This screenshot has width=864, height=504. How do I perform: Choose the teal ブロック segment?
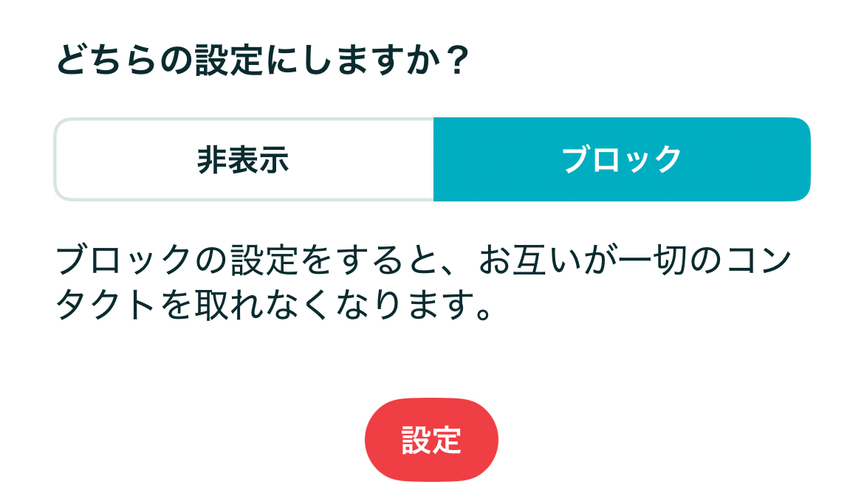click(622, 159)
